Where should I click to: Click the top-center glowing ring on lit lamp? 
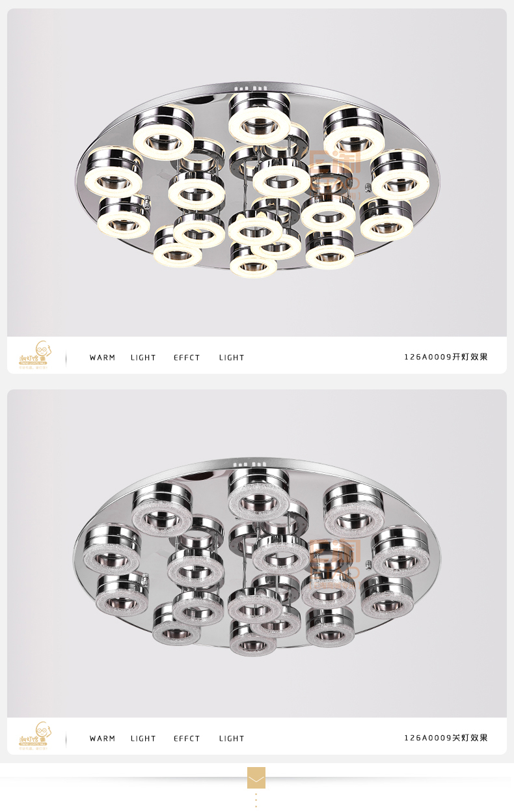(259, 119)
